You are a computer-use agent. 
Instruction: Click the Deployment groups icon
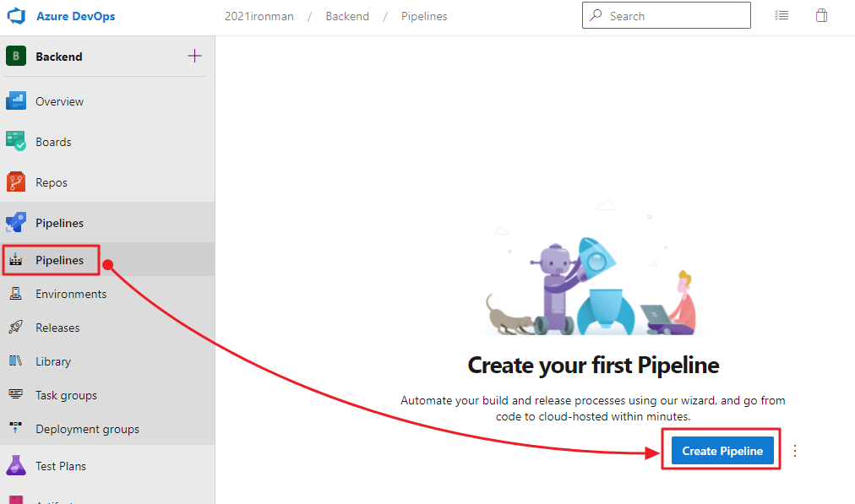pyautogui.click(x=16, y=428)
